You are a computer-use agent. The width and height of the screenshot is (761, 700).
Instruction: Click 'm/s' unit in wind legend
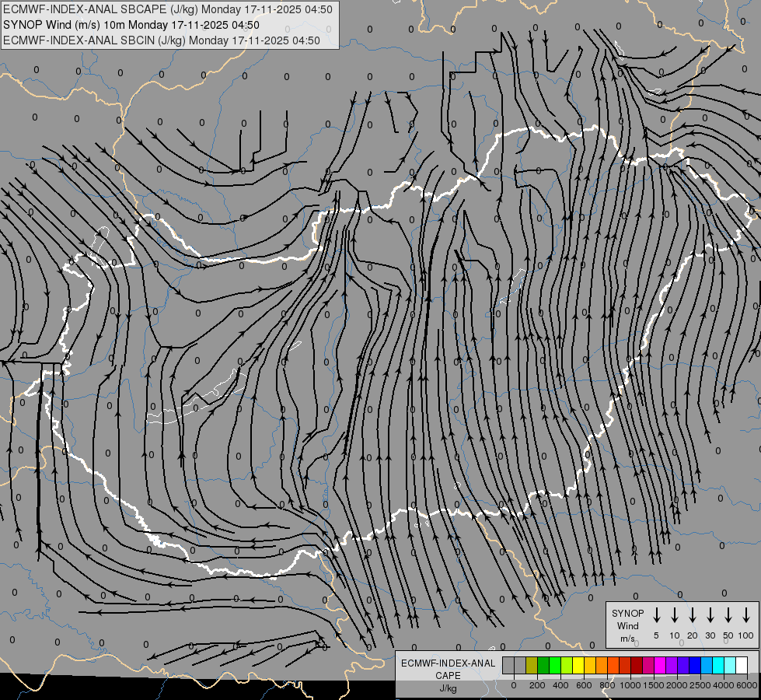[x=627, y=639]
